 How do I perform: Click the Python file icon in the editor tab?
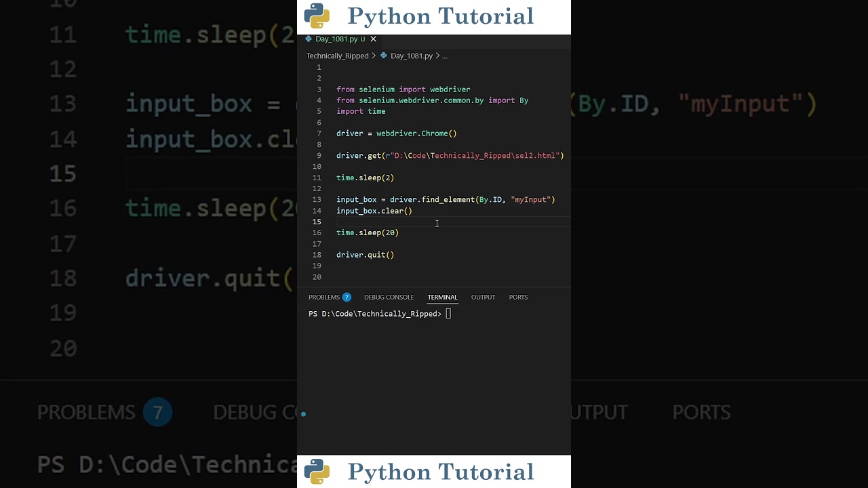tap(309, 39)
